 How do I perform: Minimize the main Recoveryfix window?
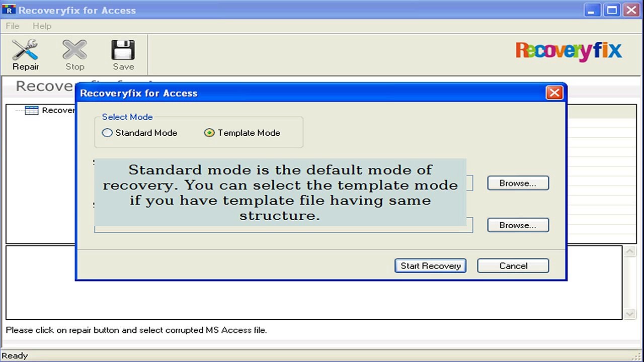pos(592,10)
